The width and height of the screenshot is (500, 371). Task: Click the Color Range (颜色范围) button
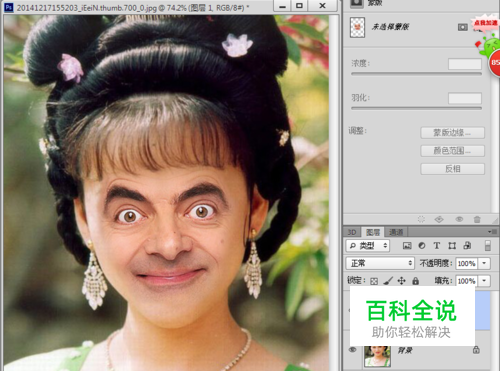(452, 151)
